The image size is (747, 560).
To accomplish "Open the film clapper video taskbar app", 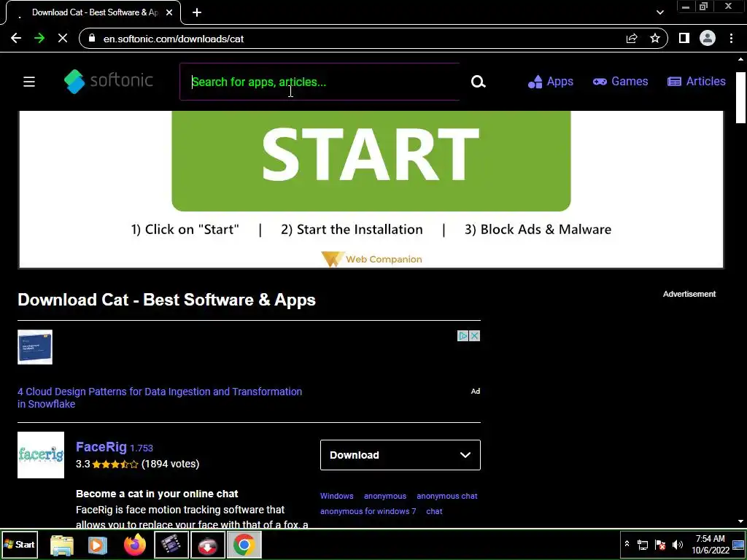I will coord(171,545).
